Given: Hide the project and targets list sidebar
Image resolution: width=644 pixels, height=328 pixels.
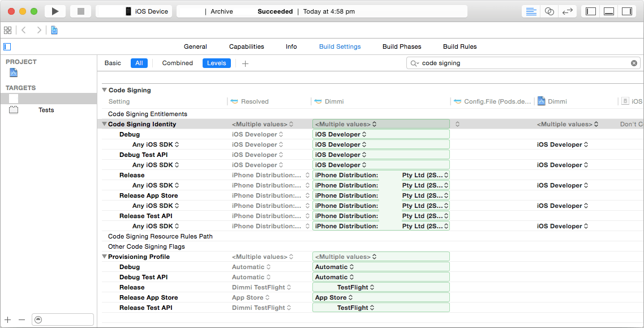Looking at the screenshot, I should tap(7, 46).
